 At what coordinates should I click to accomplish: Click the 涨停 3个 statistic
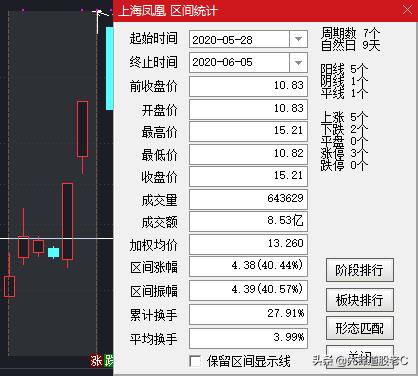344,153
